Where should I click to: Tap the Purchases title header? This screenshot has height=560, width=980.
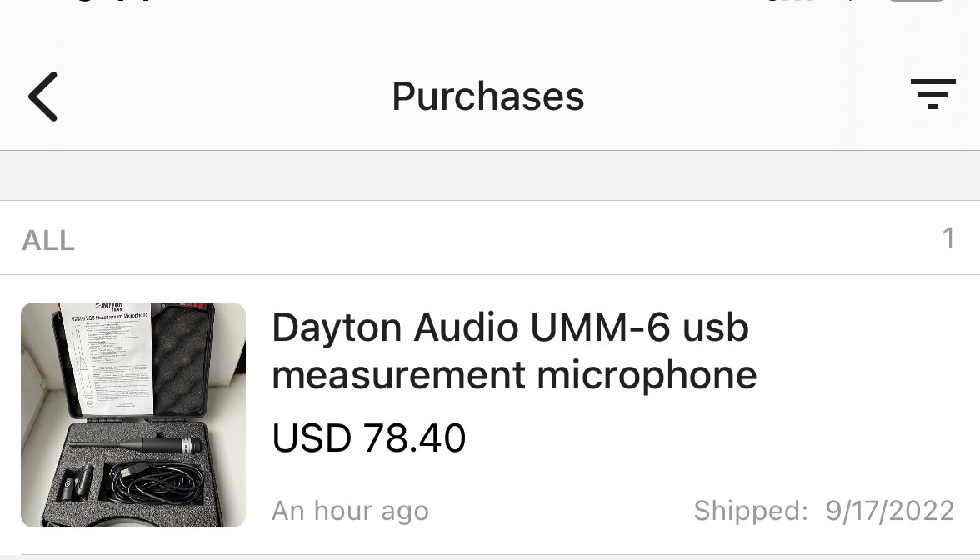point(487,95)
